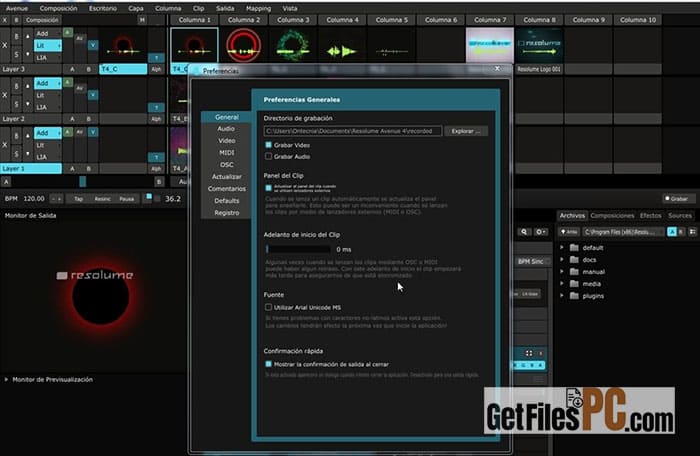Image resolution: width=700 pixels, height=456 pixels.
Task: Click composition clear X button
Action: 5,20
